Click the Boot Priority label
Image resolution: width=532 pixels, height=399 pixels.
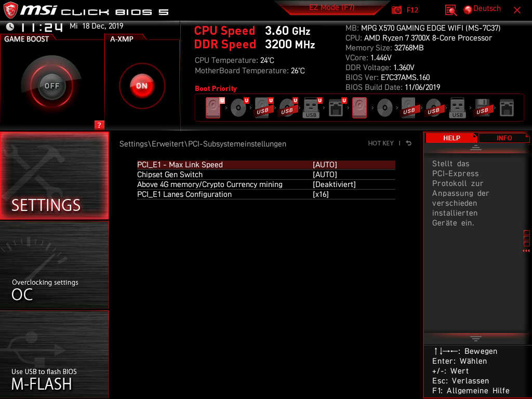(x=216, y=88)
